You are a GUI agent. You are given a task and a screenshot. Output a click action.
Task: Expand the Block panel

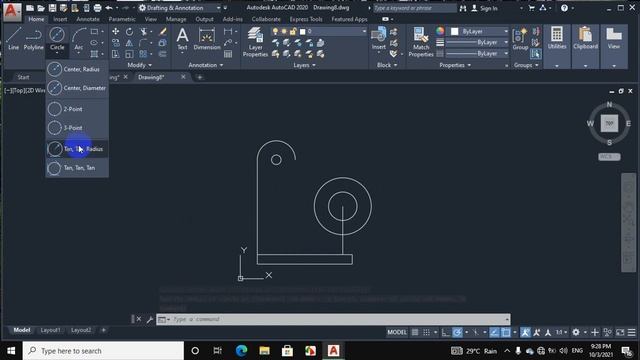click(387, 65)
